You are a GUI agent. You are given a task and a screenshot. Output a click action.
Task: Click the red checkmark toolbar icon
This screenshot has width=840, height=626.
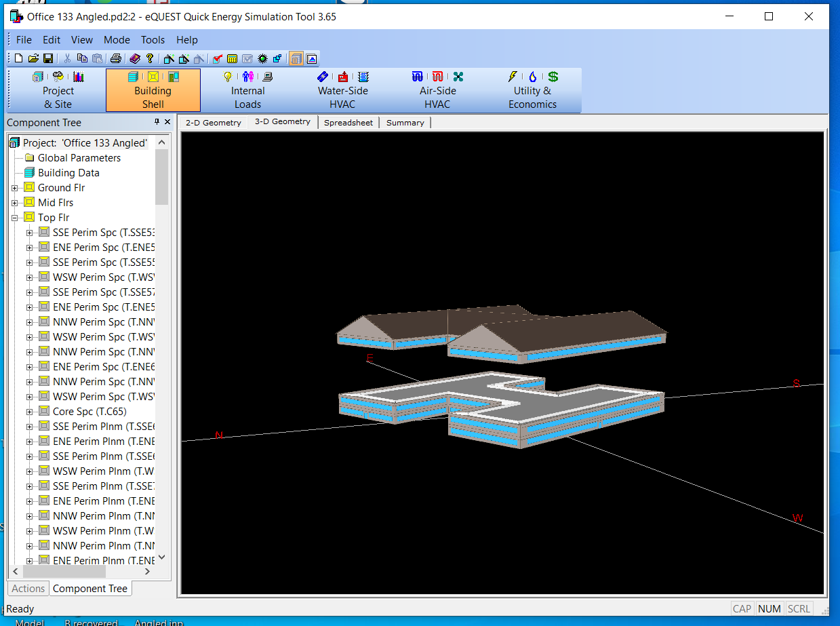click(217, 59)
